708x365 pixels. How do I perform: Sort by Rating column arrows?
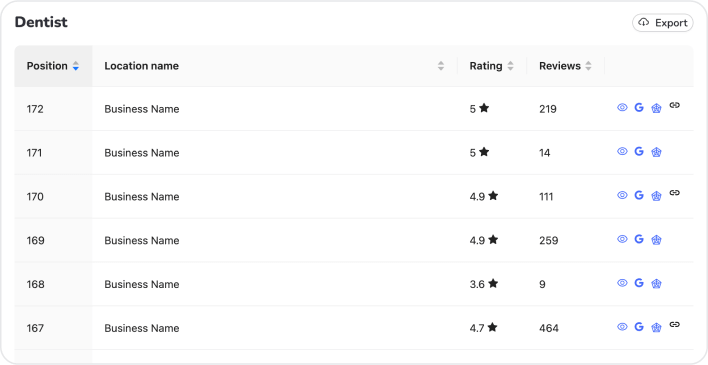click(510, 66)
